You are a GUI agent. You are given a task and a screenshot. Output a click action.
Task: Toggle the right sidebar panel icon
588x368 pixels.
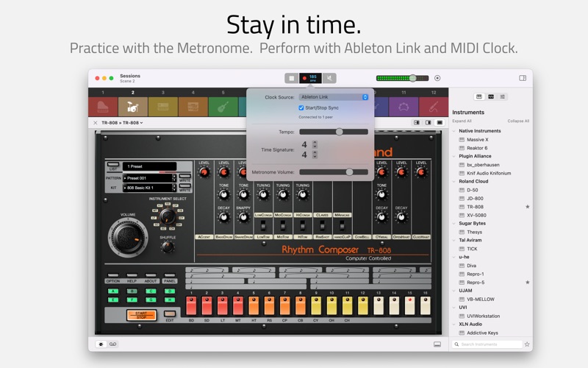coord(523,78)
